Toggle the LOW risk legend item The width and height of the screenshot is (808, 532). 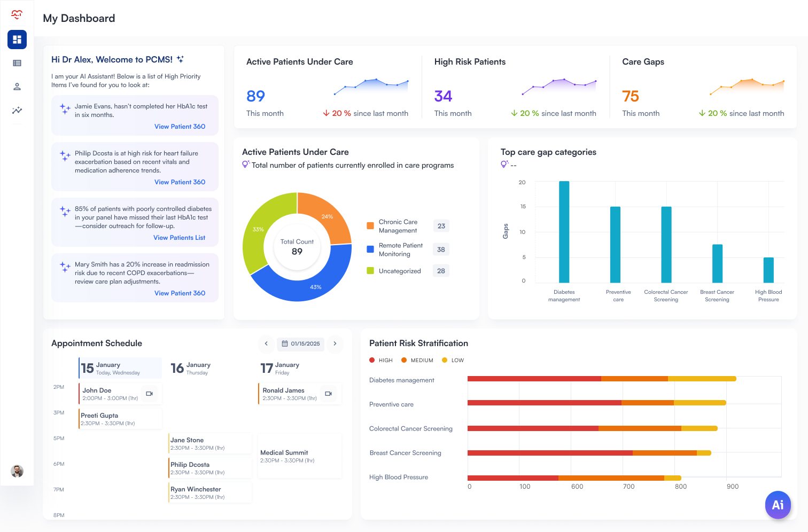453,360
